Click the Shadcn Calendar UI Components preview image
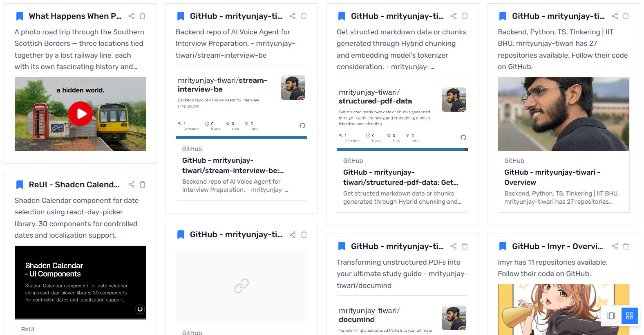644x335 pixels. [x=80, y=283]
